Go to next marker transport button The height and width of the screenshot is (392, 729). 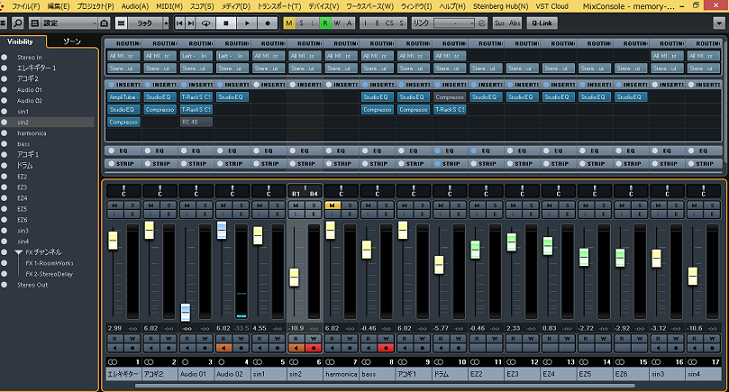(191, 23)
